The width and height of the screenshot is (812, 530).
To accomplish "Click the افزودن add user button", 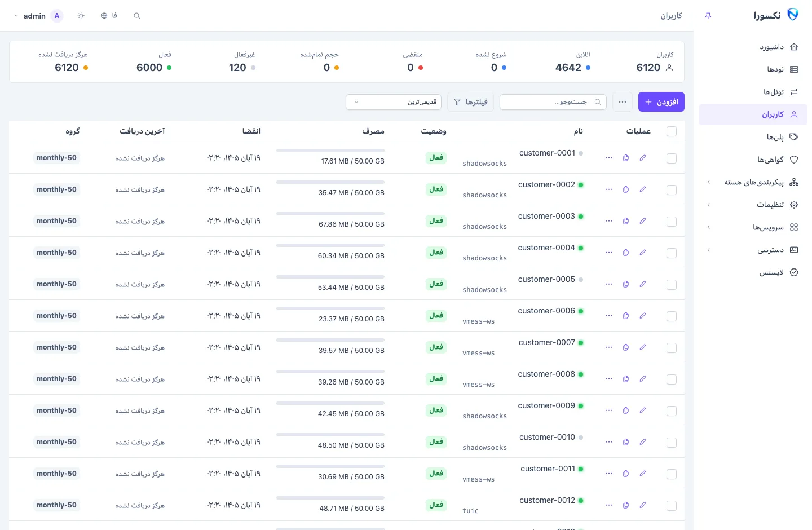I will (661, 102).
